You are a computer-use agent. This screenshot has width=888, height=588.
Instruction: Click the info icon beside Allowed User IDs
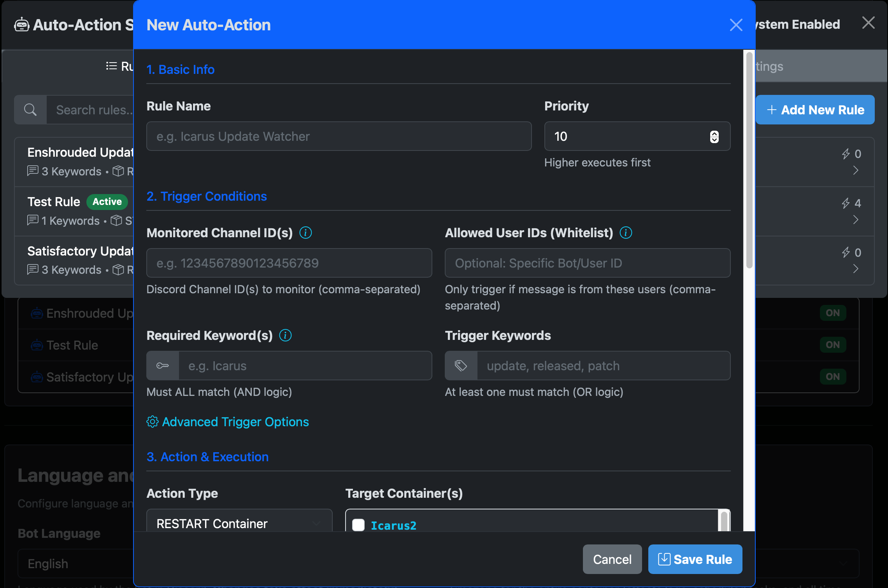626,233
